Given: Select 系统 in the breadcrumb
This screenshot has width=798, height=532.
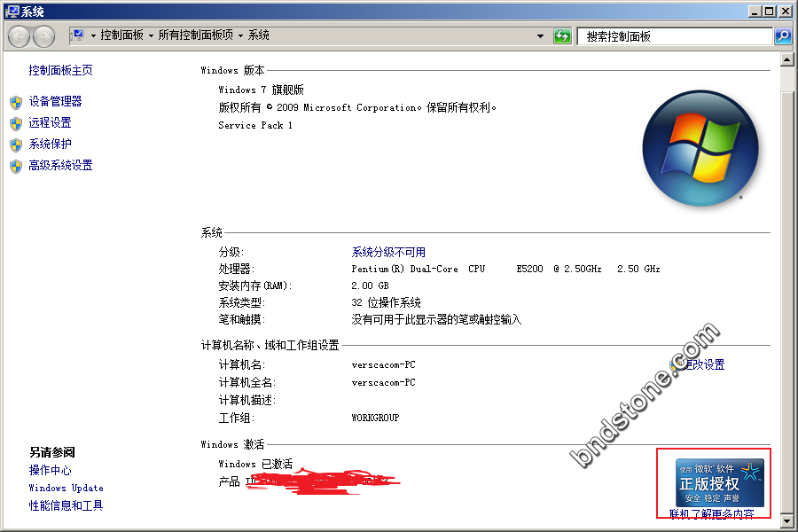Looking at the screenshot, I should tap(259, 35).
